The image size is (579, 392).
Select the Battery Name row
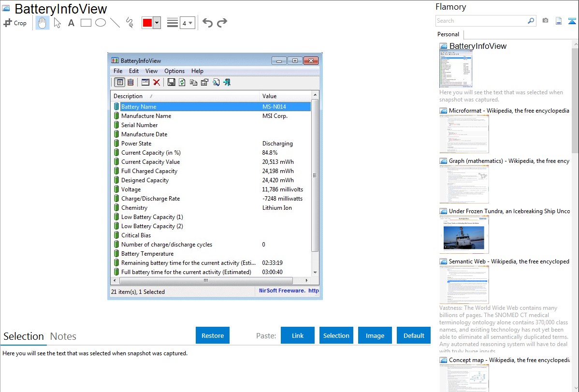212,106
